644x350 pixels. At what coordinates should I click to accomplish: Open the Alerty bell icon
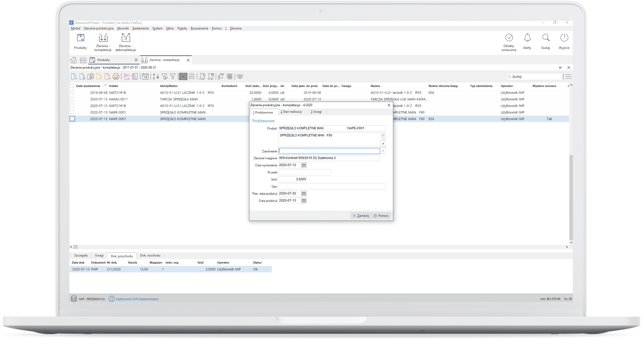(x=527, y=41)
